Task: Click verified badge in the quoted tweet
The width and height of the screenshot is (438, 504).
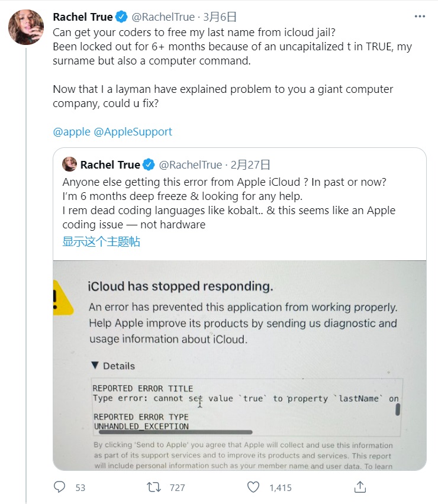Action: [149, 164]
